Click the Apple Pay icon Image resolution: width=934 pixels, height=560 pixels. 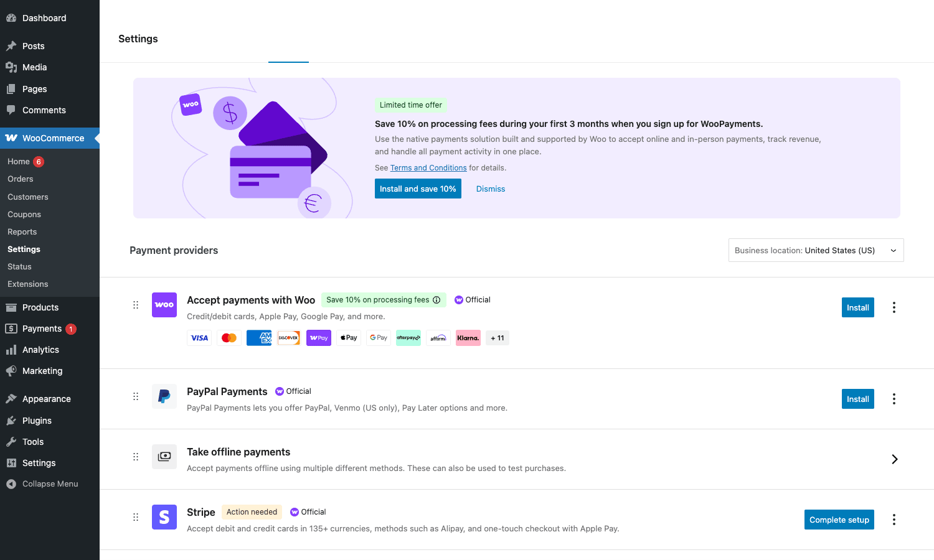pyautogui.click(x=349, y=338)
